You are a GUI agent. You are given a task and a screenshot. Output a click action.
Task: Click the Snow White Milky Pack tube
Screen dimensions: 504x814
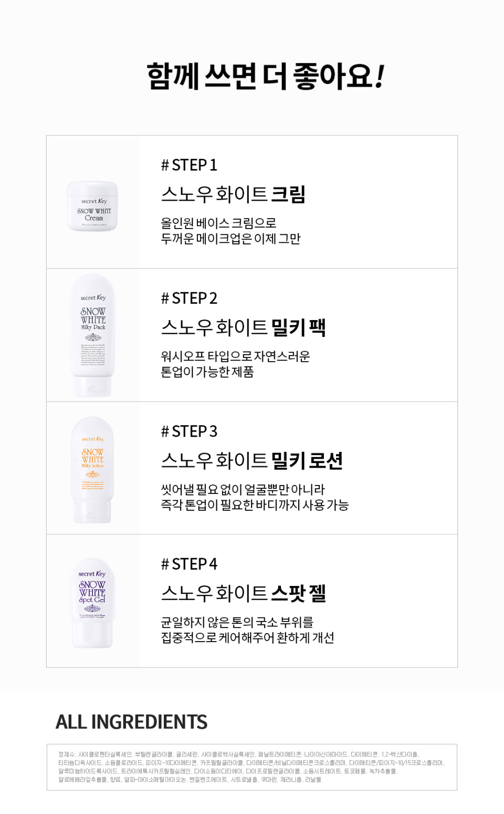tap(93, 335)
